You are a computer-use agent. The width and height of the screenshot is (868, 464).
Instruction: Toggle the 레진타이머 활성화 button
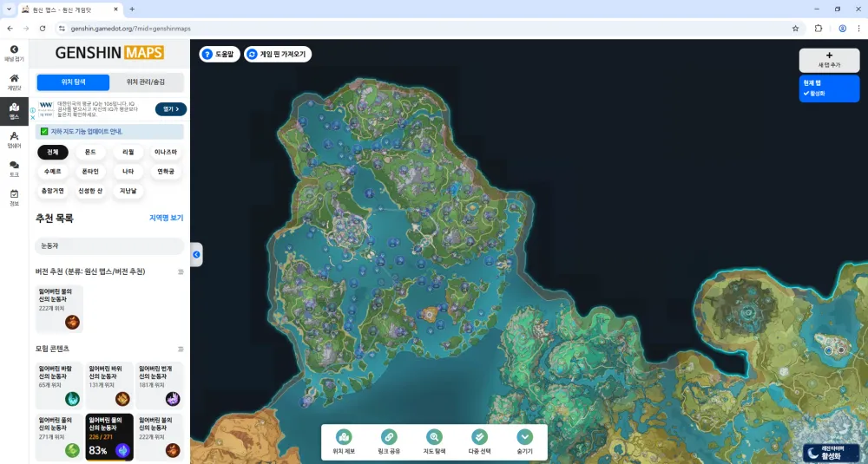(831, 453)
